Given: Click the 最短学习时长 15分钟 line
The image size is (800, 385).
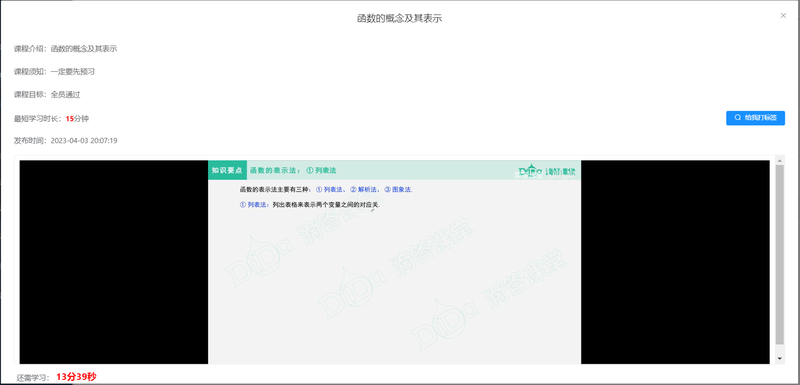Looking at the screenshot, I should pos(52,119).
